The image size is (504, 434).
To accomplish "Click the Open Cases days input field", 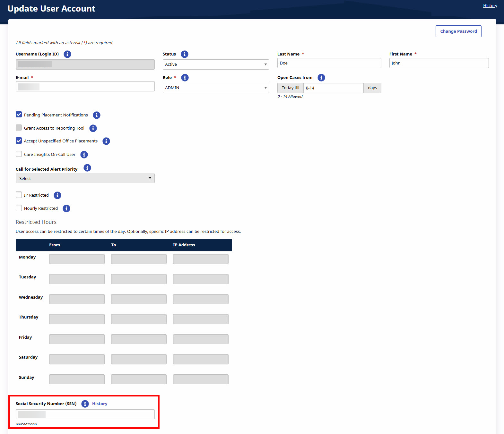I will (x=333, y=88).
